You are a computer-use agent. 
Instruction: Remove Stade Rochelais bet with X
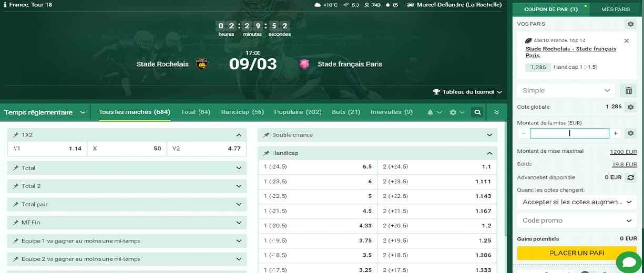click(x=626, y=40)
